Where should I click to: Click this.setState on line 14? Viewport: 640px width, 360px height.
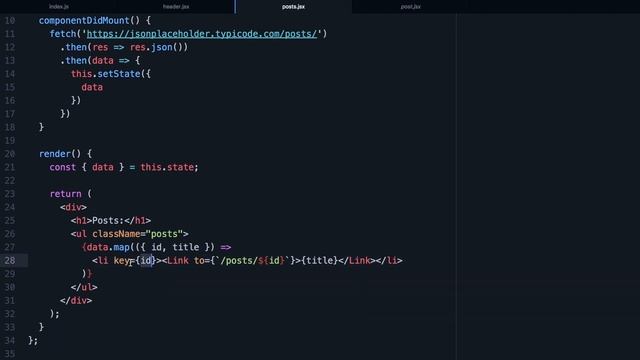(105, 74)
